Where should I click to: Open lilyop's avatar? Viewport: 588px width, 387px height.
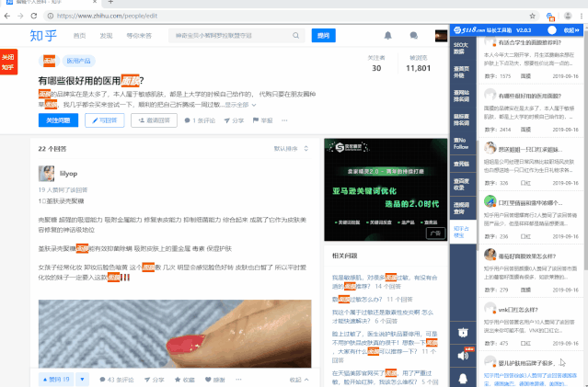point(46,174)
